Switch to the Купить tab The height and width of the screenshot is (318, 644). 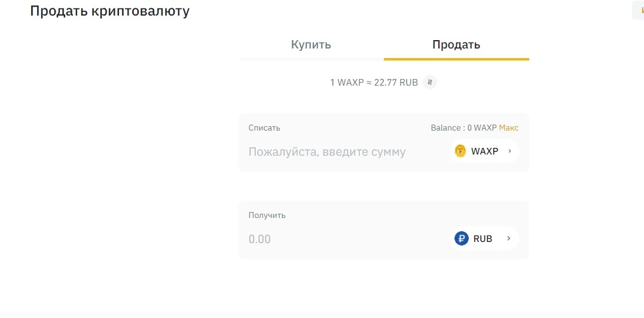coord(311,44)
